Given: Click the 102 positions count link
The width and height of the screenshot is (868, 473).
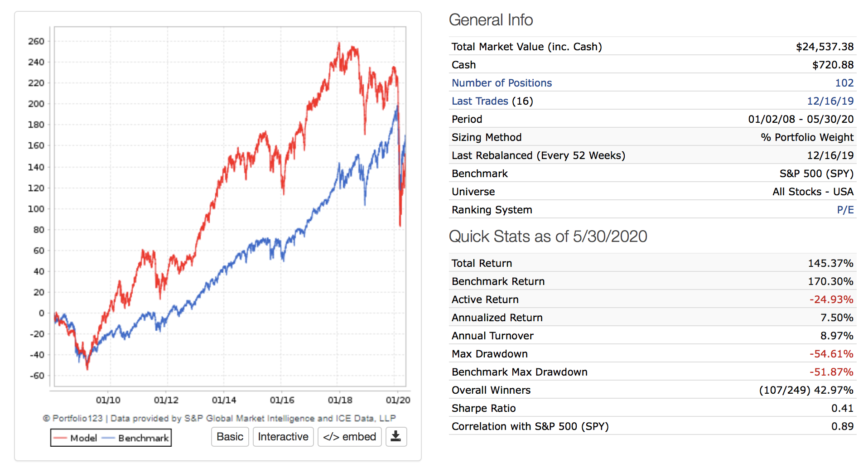Looking at the screenshot, I should click(x=844, y=83).
